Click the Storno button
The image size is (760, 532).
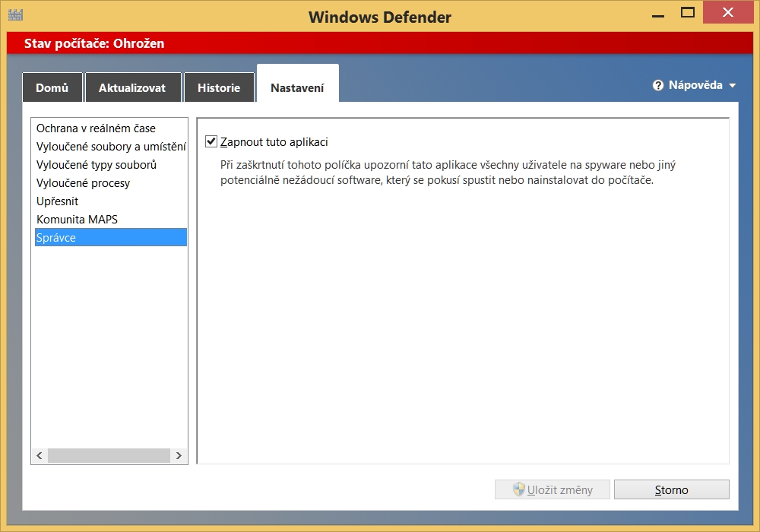(x=671, y=489)
